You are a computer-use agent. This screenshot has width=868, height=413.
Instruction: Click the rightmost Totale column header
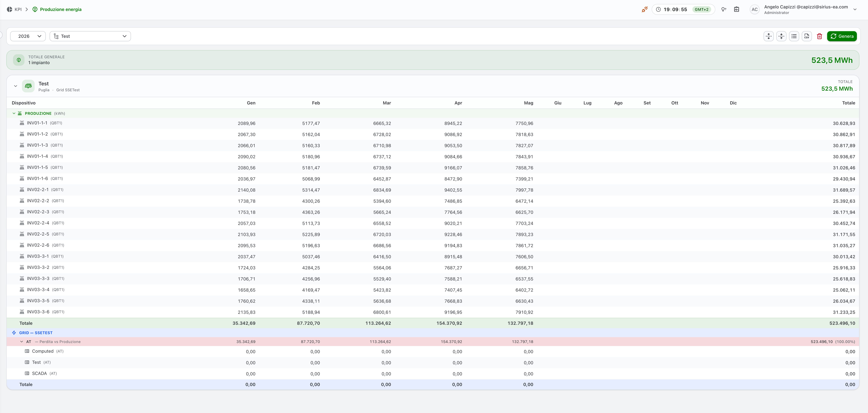pyautogui.click(x=848, y=103)
